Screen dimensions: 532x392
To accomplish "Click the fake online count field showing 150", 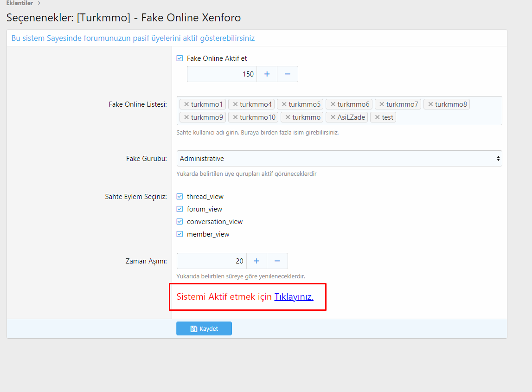I will point(222,74).
